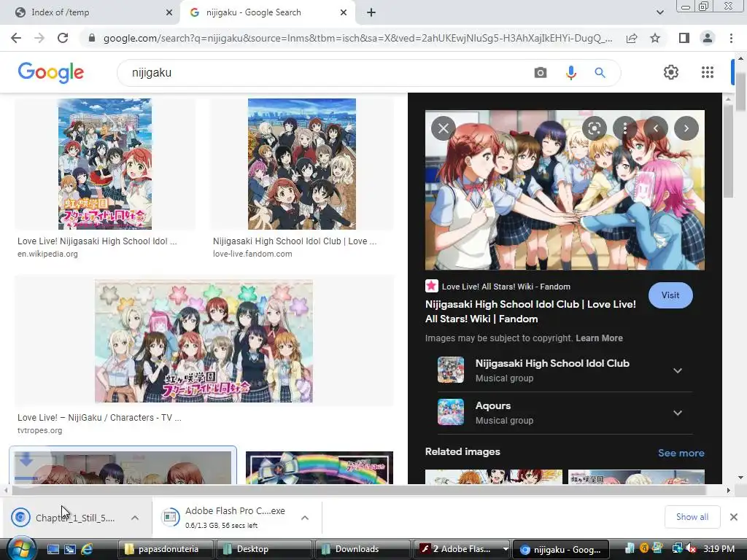Visit the Fandom wiki page

670,295
